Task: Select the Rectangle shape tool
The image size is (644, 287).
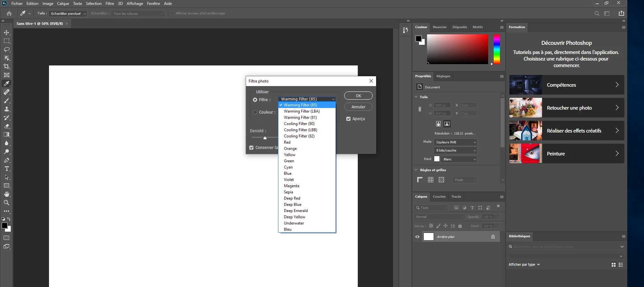Action: tap(7, 186)
